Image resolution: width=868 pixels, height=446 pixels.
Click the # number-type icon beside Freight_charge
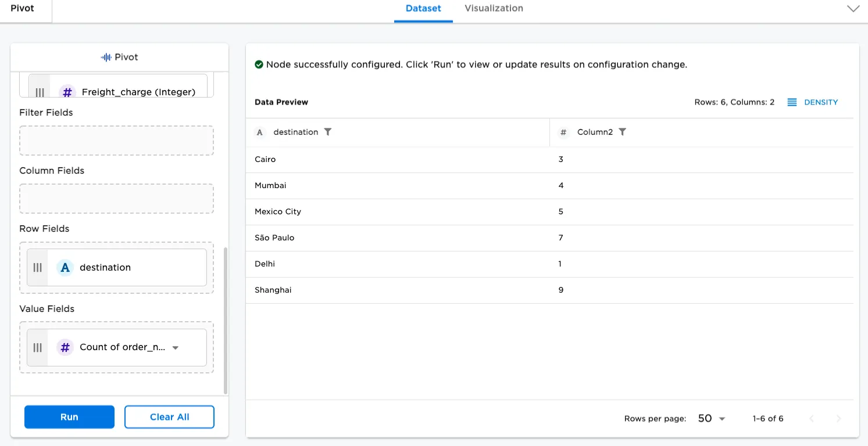67,92
